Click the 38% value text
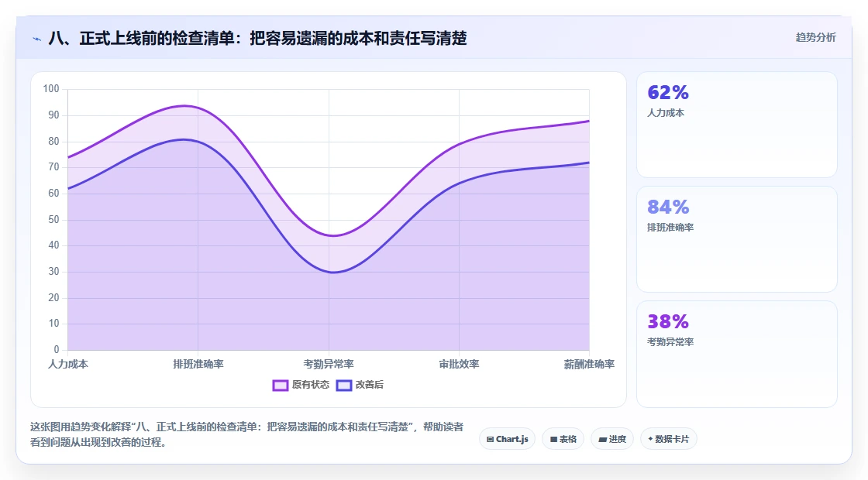This screenshot has width=868, height=480. [668, 321]
